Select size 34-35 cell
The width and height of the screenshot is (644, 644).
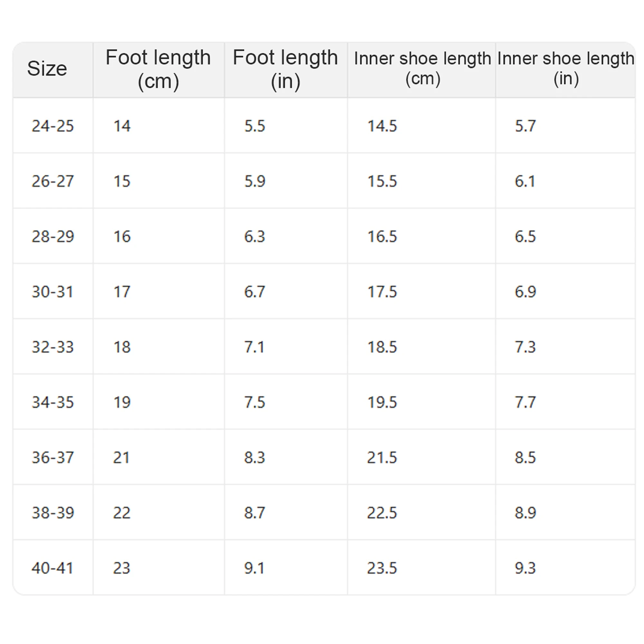click(x=53, y=402)
